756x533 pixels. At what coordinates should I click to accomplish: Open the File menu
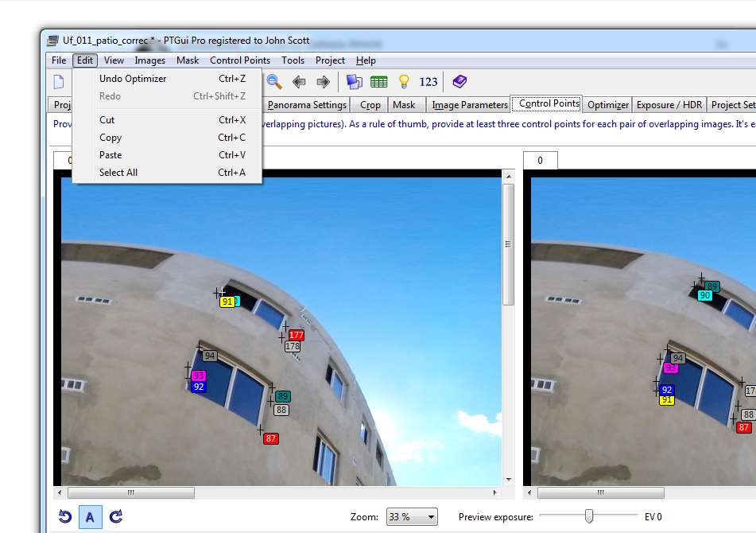(x=59, y=60)
